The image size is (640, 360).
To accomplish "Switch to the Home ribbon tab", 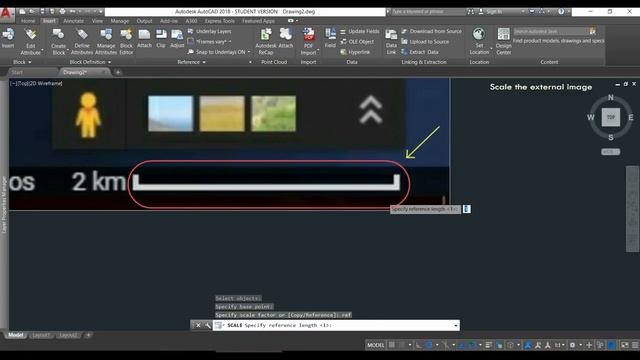I will [x=28, y=21].
